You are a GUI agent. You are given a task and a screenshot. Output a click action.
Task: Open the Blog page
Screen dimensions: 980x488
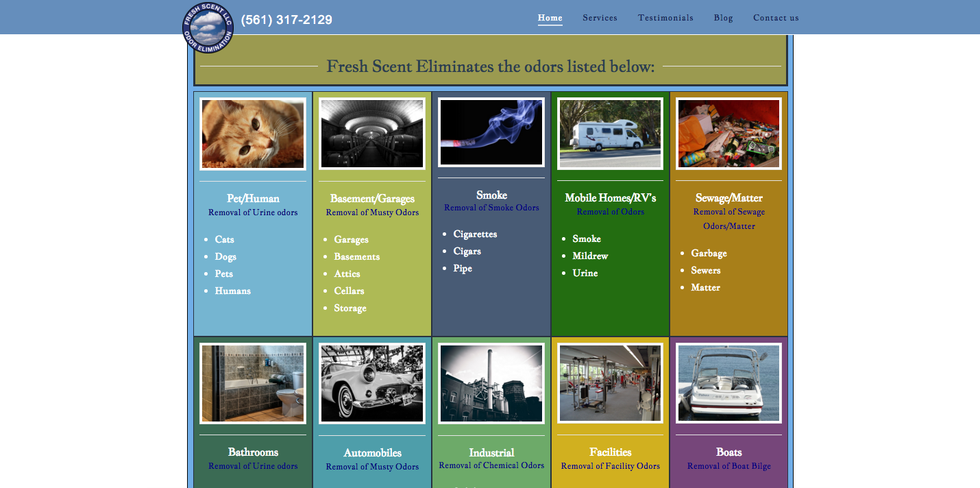pyautogui.click(x=723, y=18)
